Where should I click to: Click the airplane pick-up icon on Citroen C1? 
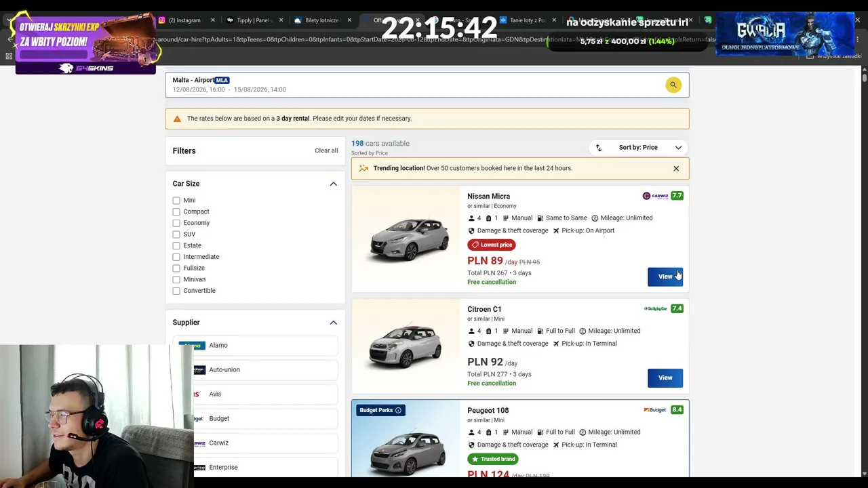[556, 344]
